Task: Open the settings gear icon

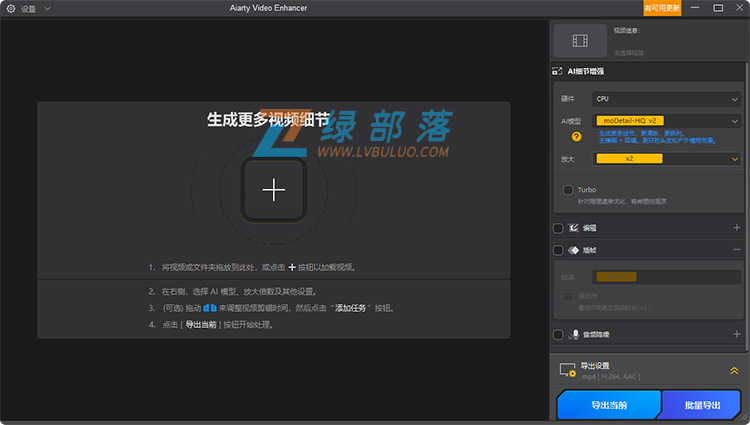Action: [11, 9]
